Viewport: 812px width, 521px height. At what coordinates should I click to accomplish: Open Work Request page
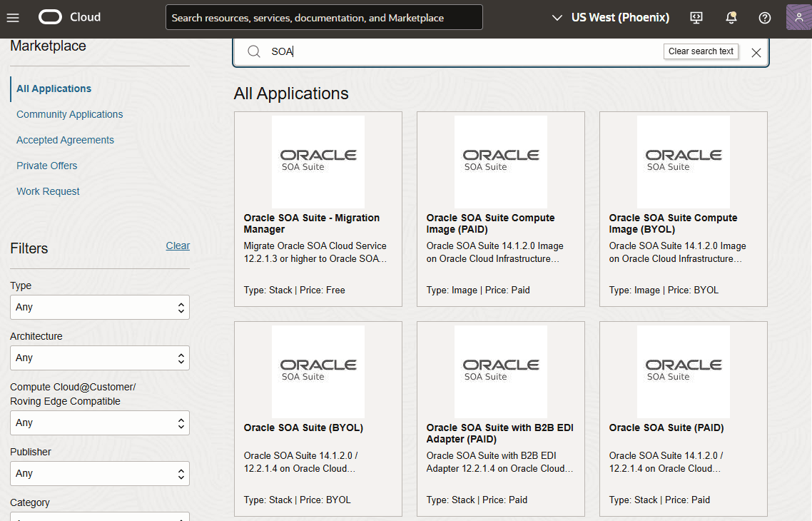pyautogui.click(x=48, y=191)
